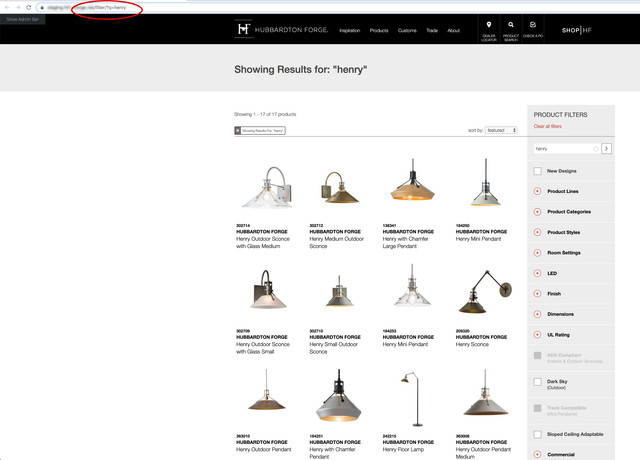640x460 pixels.
Task: Click Henry Small Outdoor Sconce title link
Action: (333, 348)
